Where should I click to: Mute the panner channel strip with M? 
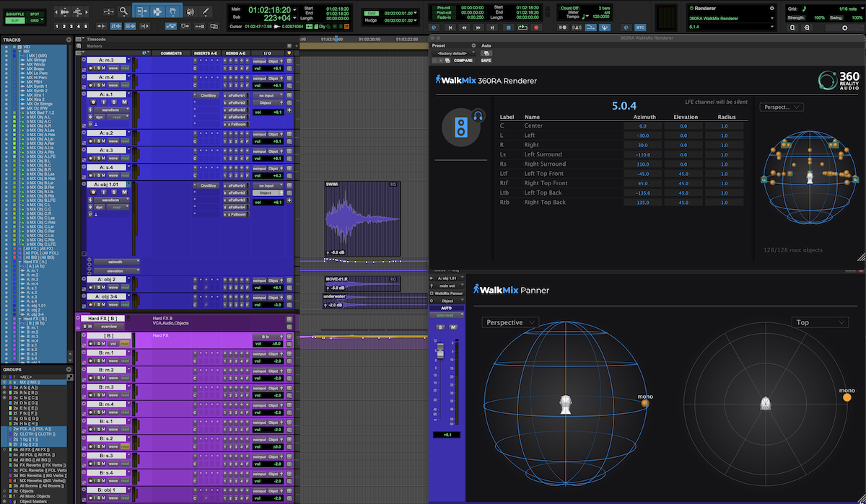pyautogui.click(x=453, y=327)
